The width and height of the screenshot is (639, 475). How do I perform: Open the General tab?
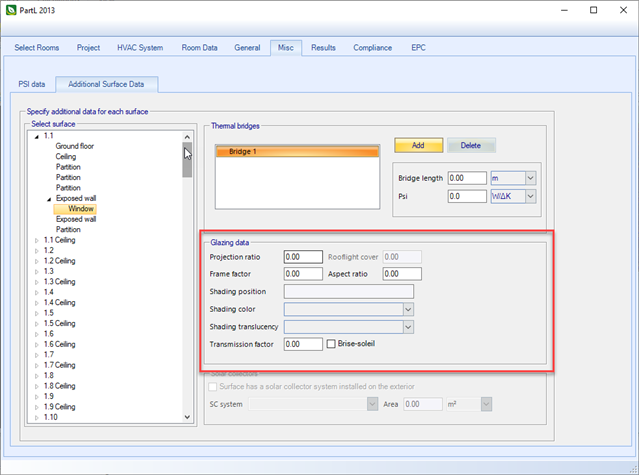pyautogui.click(x=247, y=48)
